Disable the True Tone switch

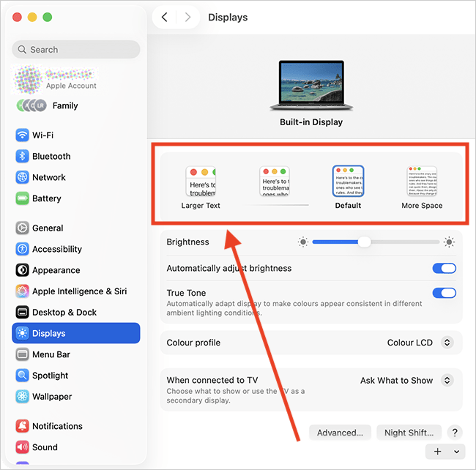[x=444, y=294]
